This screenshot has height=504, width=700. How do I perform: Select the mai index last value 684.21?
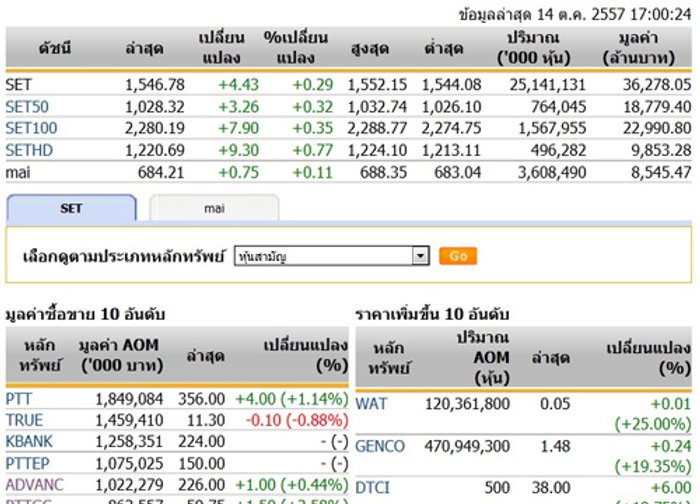coord(161,172)
